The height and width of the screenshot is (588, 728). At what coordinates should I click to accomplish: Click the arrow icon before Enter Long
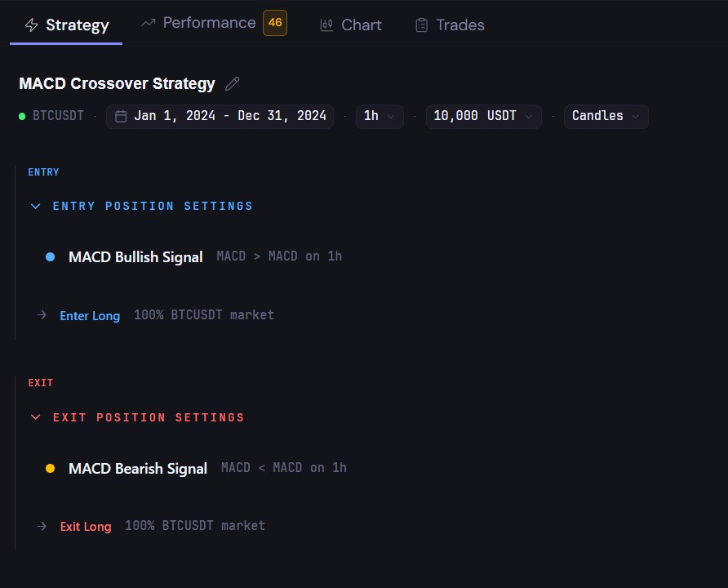[42, 315]
